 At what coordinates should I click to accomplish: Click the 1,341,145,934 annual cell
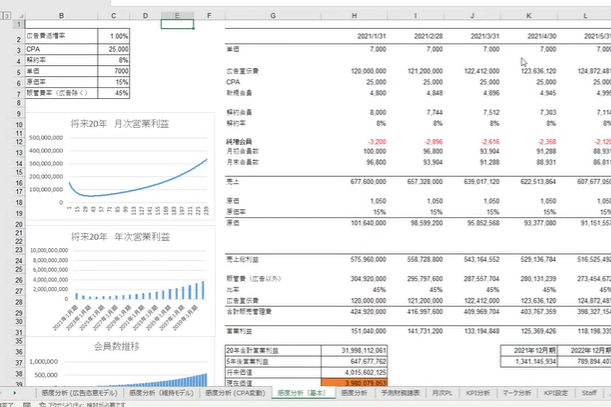point(529,361)
